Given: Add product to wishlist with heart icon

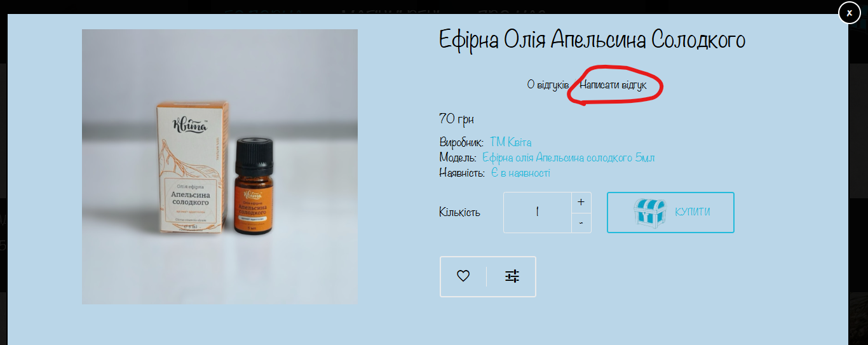Looking at the screenshot, I should pyautogui.click(x=463, y=276).
